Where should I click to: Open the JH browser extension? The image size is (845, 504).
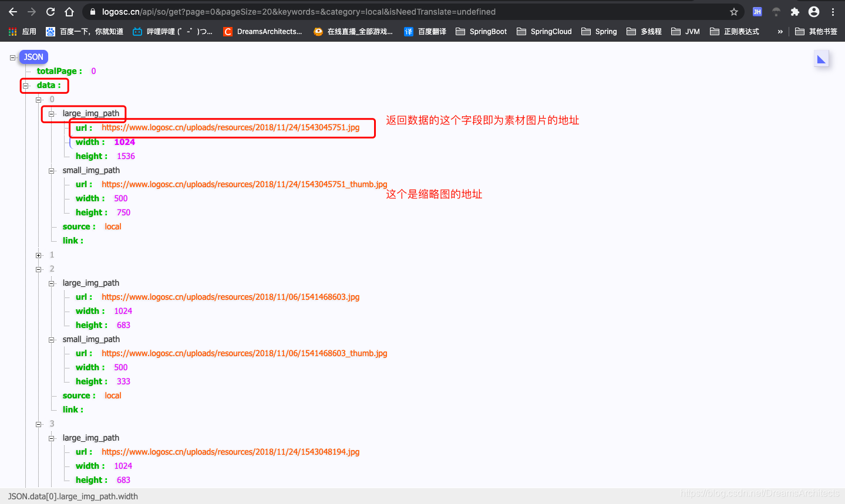(x=758, y=12)
